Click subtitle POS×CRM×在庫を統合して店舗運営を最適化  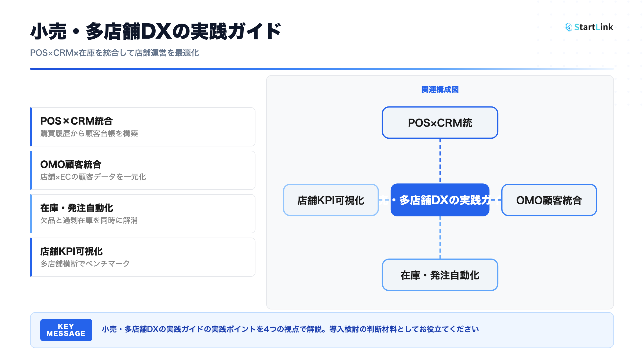pyautogui.click(x=114, y=53)
